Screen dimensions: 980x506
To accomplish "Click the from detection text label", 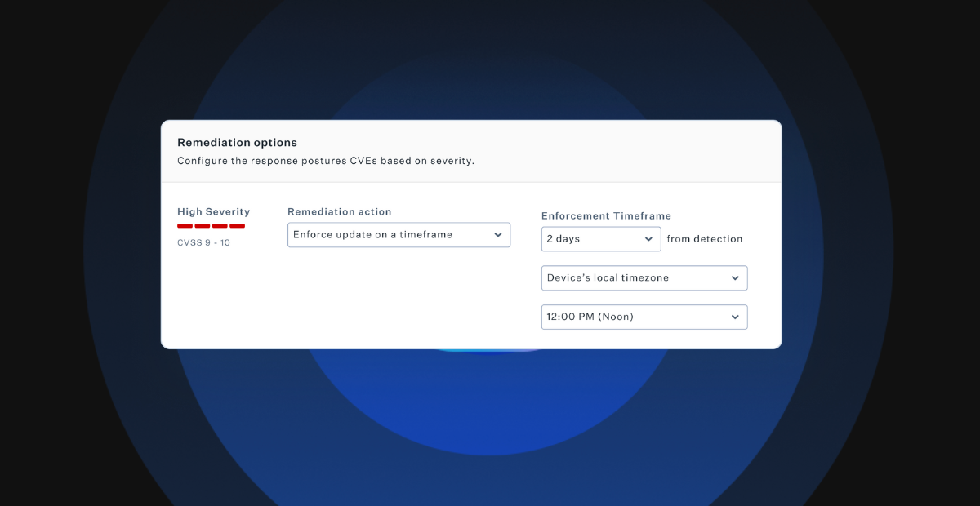I will click(x=705, y=238).
